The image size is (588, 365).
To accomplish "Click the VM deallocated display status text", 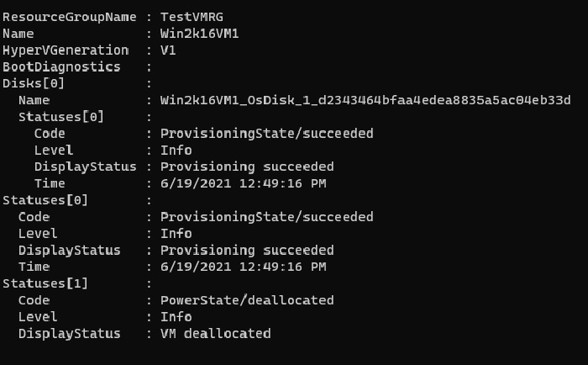I will coord(215,334).
